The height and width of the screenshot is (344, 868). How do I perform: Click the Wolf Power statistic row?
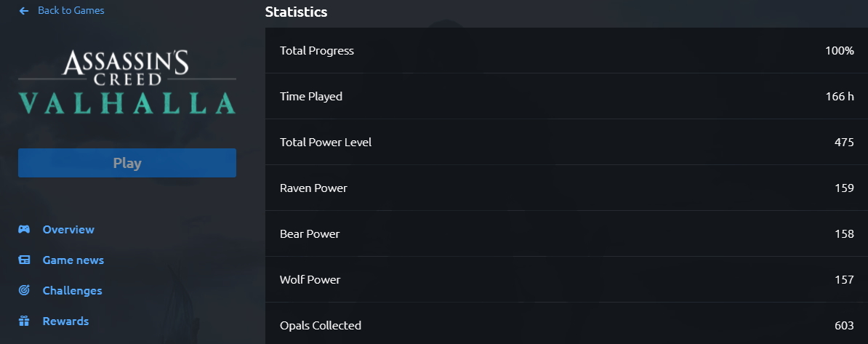click(x=566, y=280)
